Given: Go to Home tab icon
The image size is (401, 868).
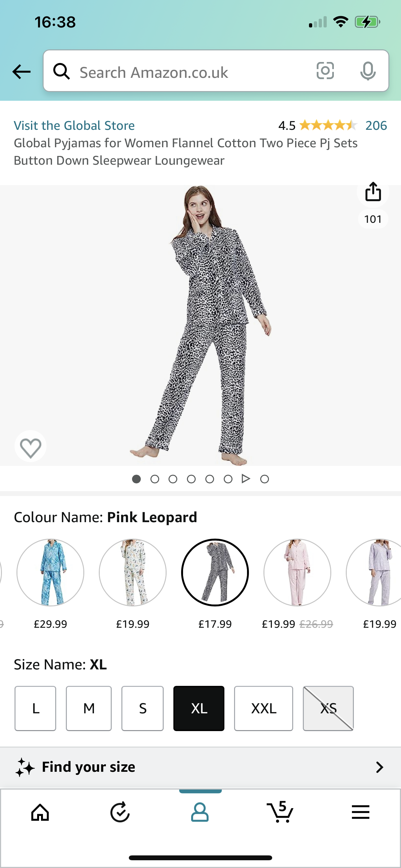Looking at the screenshot, I should [x=40, y=812].
